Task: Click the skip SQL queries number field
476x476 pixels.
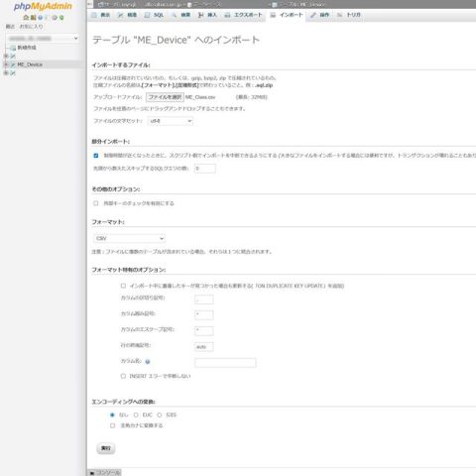Action: [x=205, y=169]
